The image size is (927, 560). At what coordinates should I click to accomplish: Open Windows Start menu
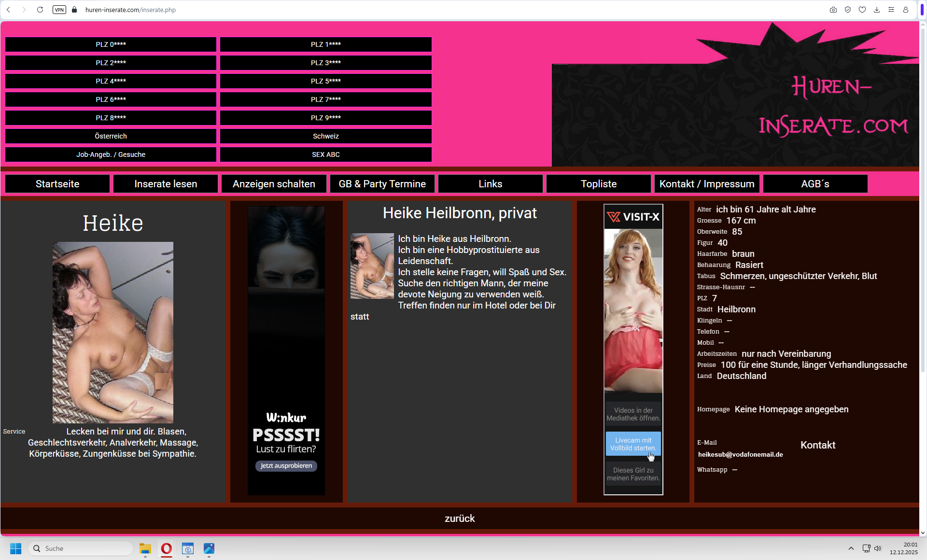[x=15, y=548]
